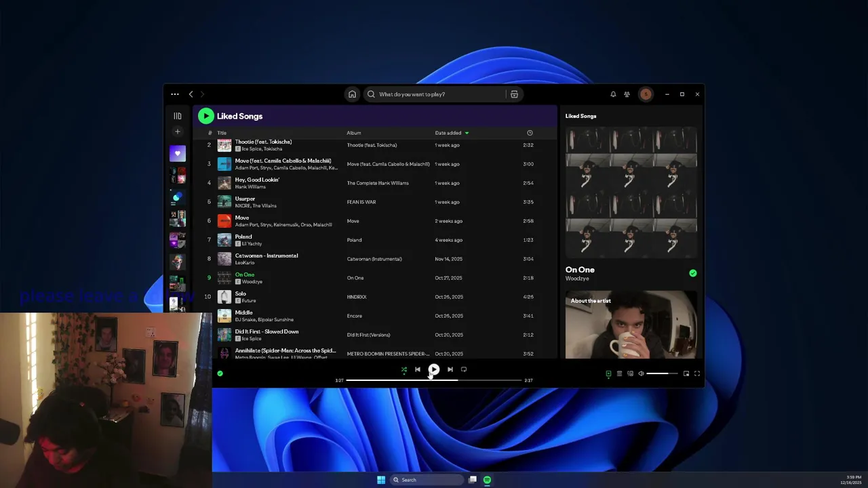Toggle repeat in the player bar
This screenshot has width=868, height=488.
pyautogui.click(x=464, y=369)
